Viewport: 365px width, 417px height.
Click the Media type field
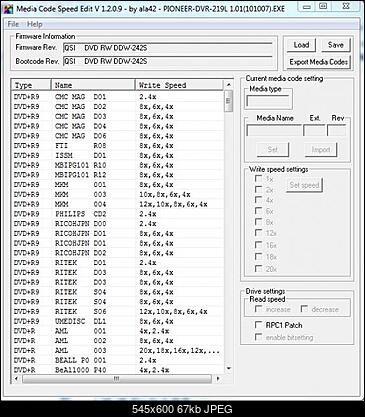pos(268,101)
